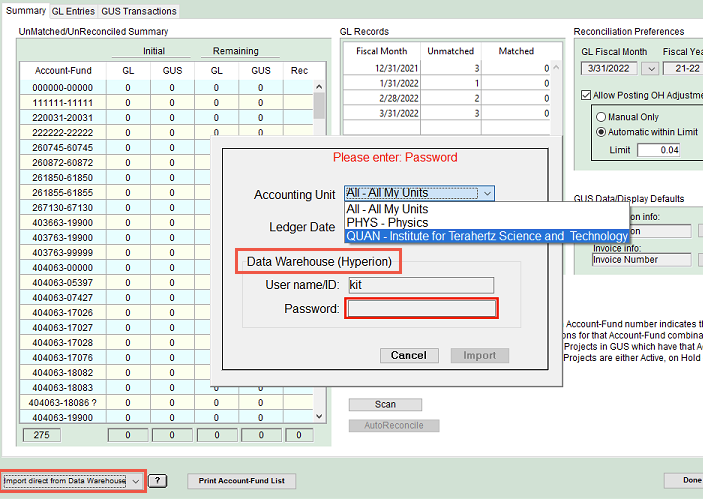Choose PHYS - Physics from list
This screenshot has width=703, height=499.
point(387,222)
